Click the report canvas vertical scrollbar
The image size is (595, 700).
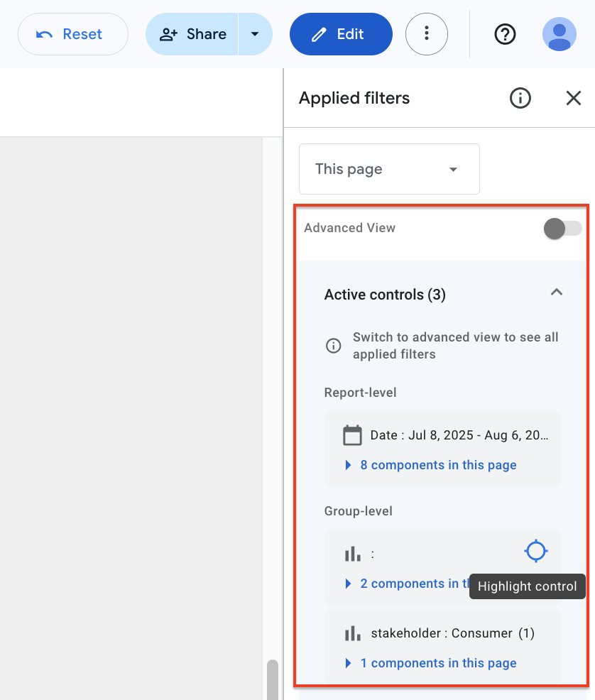click(x=272, y=679)
